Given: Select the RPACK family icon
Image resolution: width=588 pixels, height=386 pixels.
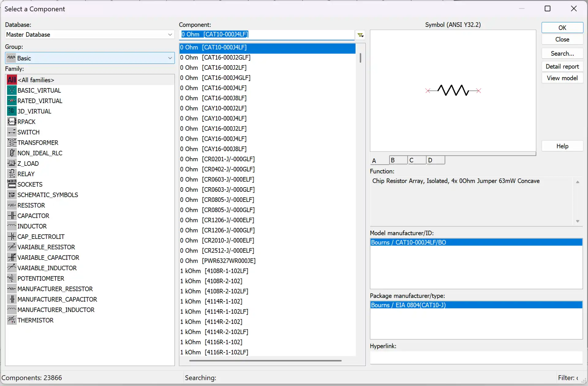Looking at the screenshot, I should (x=12, y=122).
